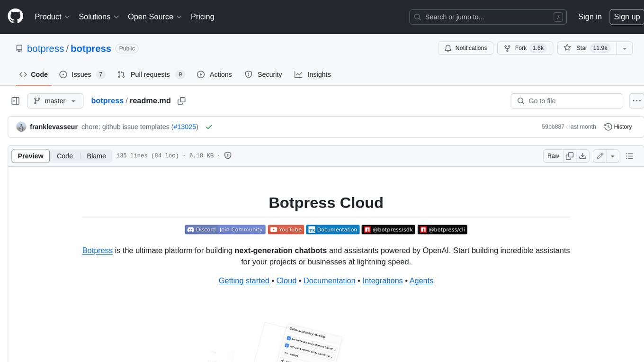Open the YouTube badge
Screen dimensions: 644x362
point(286,230)
